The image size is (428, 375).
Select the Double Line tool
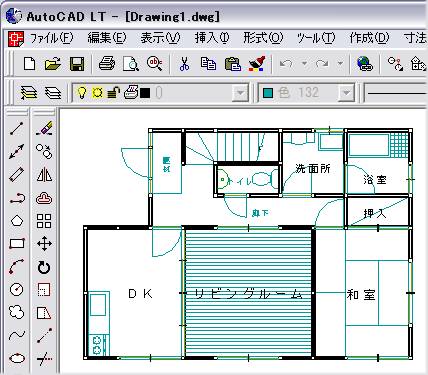[x=17, y=174]
